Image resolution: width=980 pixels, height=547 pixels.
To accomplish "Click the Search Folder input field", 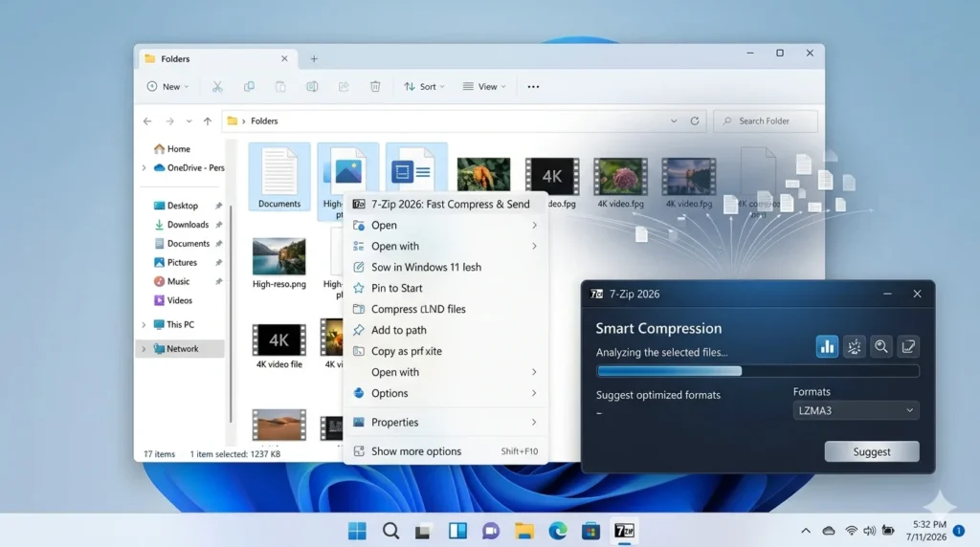I will point(766,121).
